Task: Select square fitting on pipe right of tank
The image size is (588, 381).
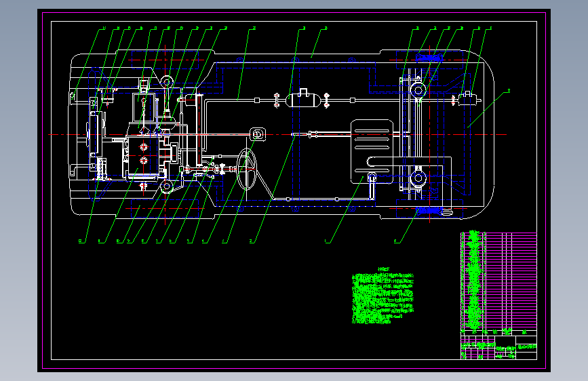Action: (x=353, y=100)
